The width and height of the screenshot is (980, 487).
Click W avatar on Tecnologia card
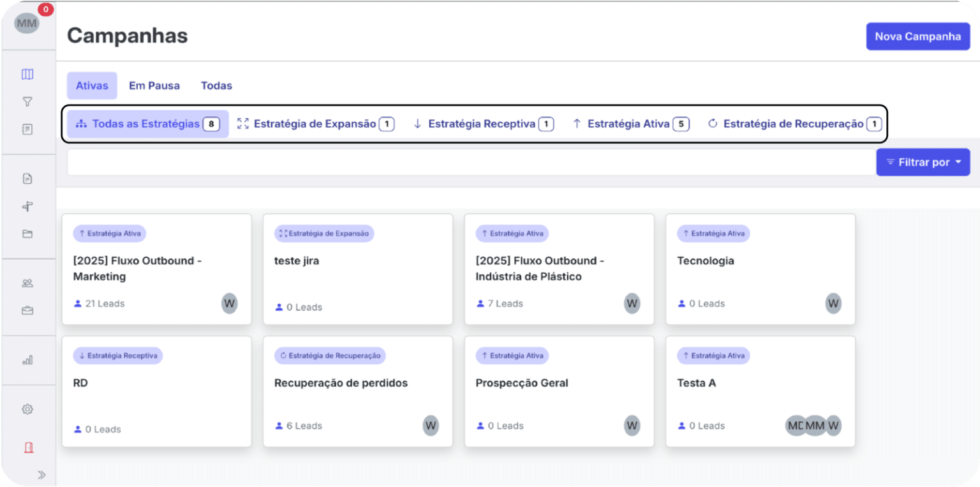click(x=833, y=303)
